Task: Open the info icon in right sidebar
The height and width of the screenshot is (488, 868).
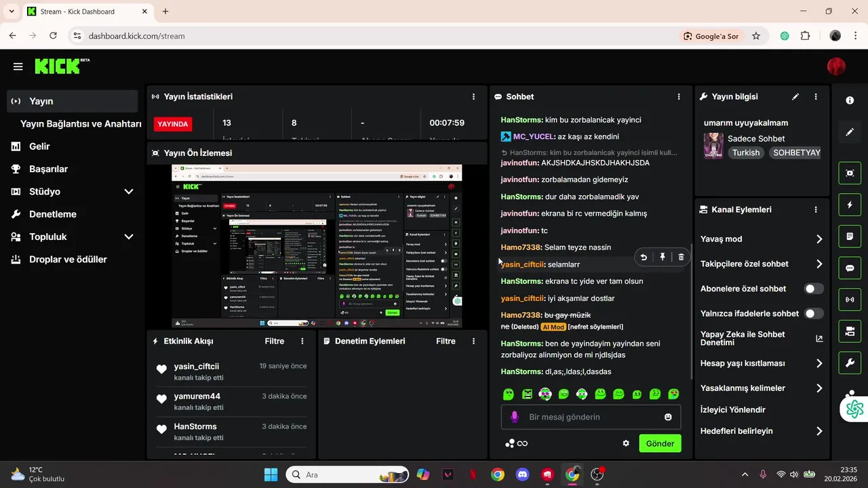Action: (850, 100)
